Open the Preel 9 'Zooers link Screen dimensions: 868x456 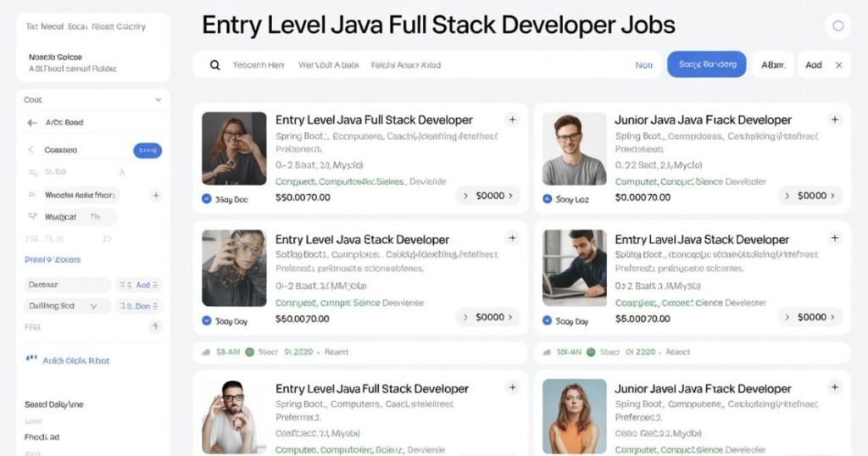pos(53,259)
